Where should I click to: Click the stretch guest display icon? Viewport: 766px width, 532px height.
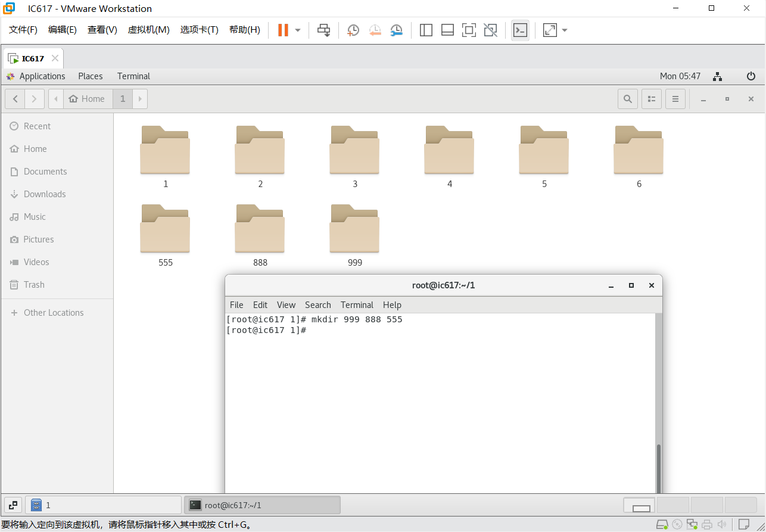pyautogui.click(x=550, y=30)
